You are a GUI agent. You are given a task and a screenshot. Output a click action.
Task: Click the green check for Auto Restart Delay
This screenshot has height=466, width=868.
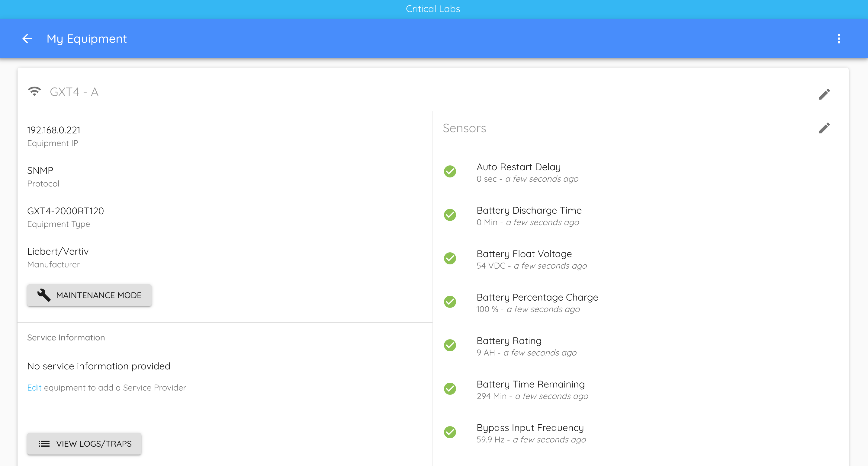click(x=450, y=172)
